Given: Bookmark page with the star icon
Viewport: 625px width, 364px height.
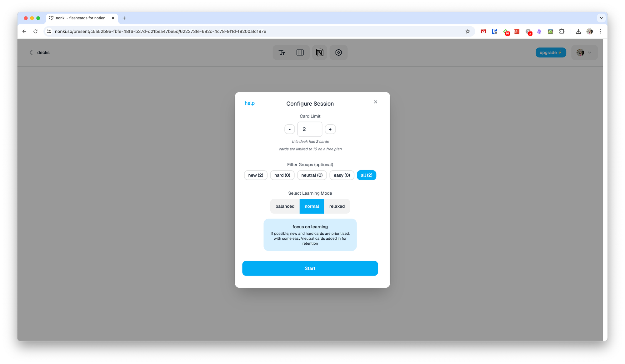Looking at the screenshot, I should 467,31.
